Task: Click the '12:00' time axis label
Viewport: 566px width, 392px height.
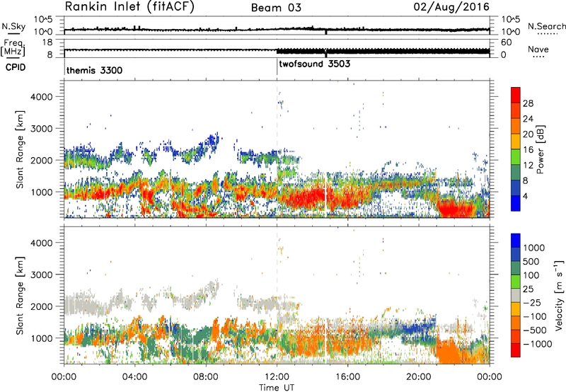Action: coord(277,377)
